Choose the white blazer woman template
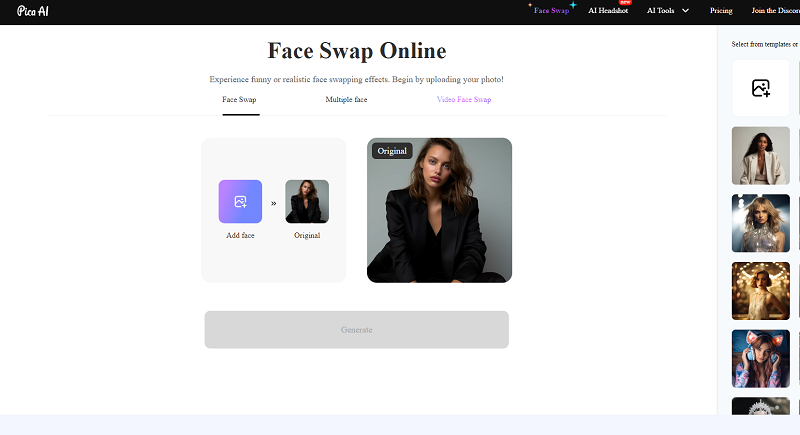Viewport: 800px width, 435px height. tap(761, 156)
